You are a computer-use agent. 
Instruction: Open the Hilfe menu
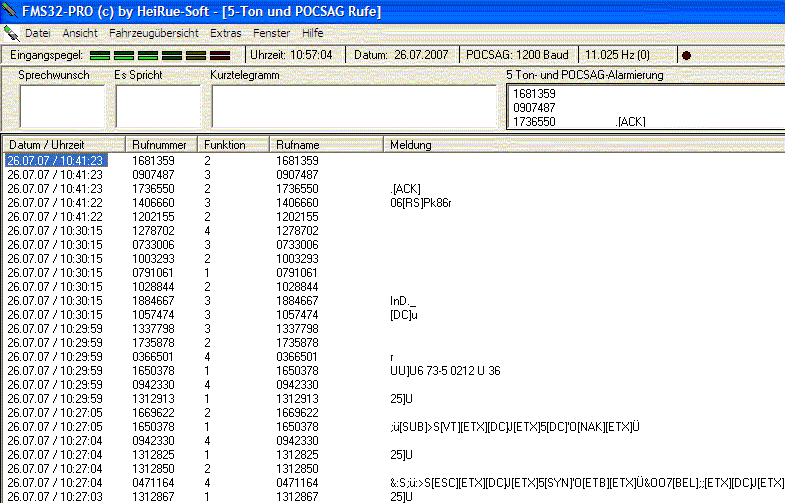313,33
